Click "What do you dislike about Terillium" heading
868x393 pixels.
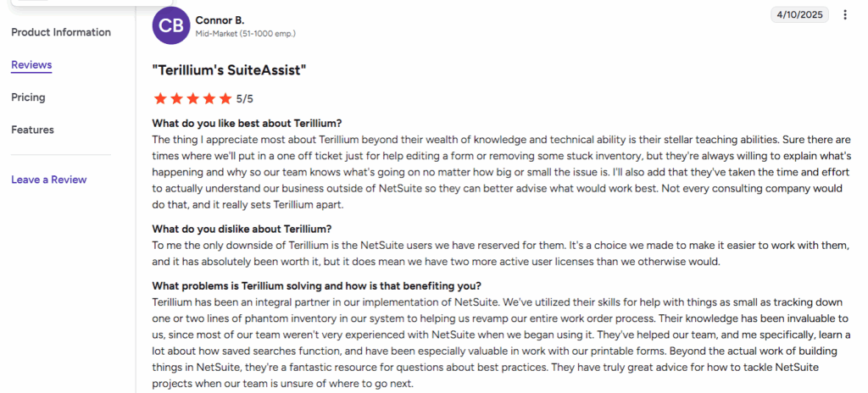coord(242,229)
